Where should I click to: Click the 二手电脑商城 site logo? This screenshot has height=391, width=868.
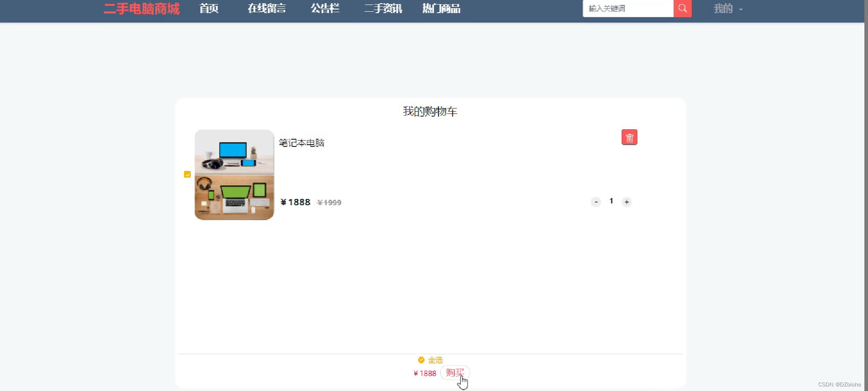point(142,9)
